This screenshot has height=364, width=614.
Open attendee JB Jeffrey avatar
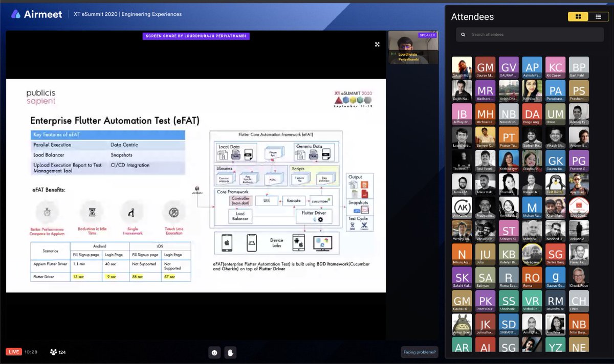click(462, 114)
